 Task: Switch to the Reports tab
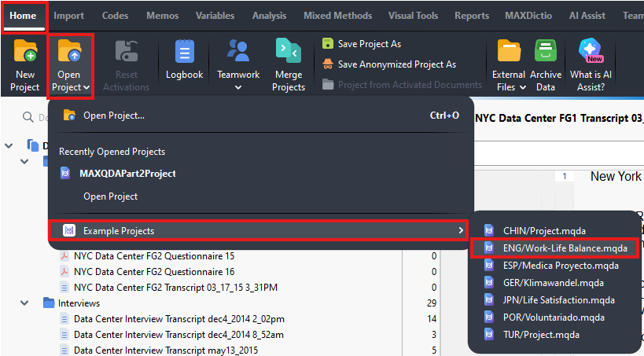(472, 16)
